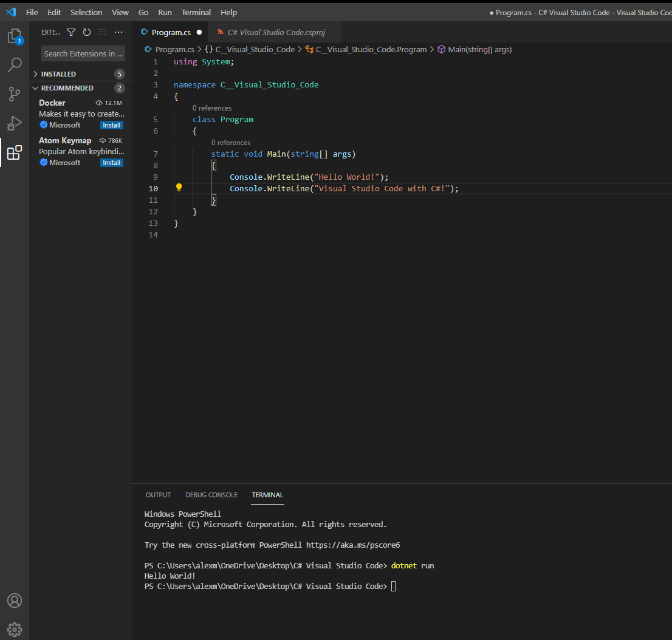
Task: Click the 'namespace' keyword on line 3
Action: [194, 85]
